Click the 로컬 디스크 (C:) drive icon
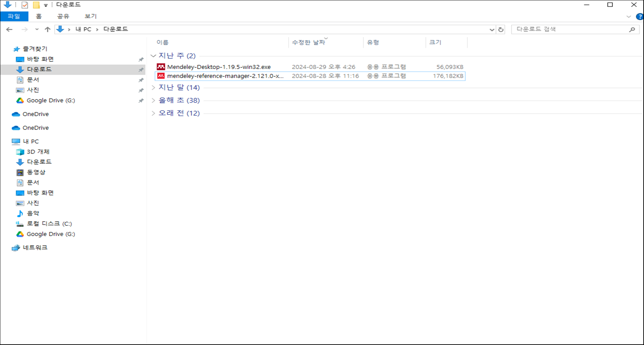The height and width of the screenshot is (345, 644). pyautogui.click(x=20, y=224)
